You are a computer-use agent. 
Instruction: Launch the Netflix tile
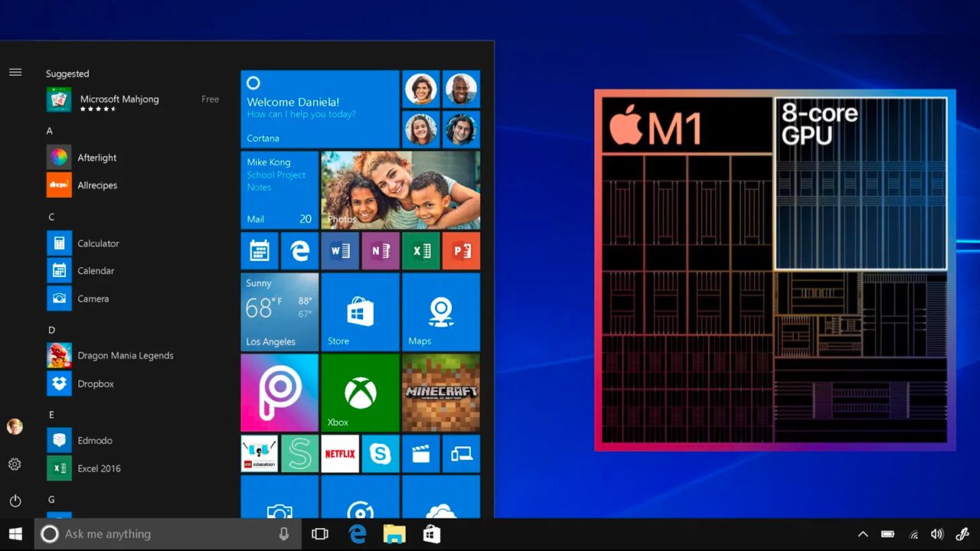point(341,454)
